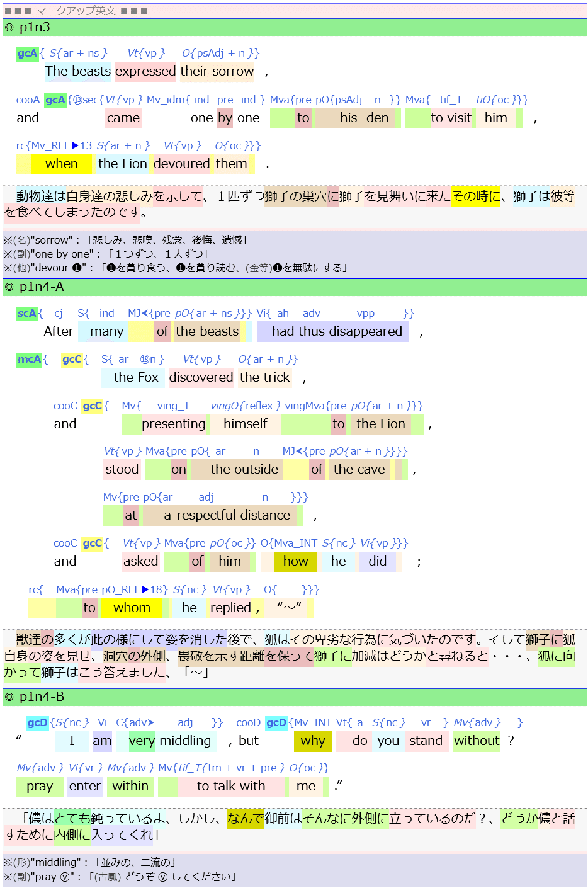This screenshot has height=888, width=588.
Task: Click the word 'presenting'
Action: [174, 424]
